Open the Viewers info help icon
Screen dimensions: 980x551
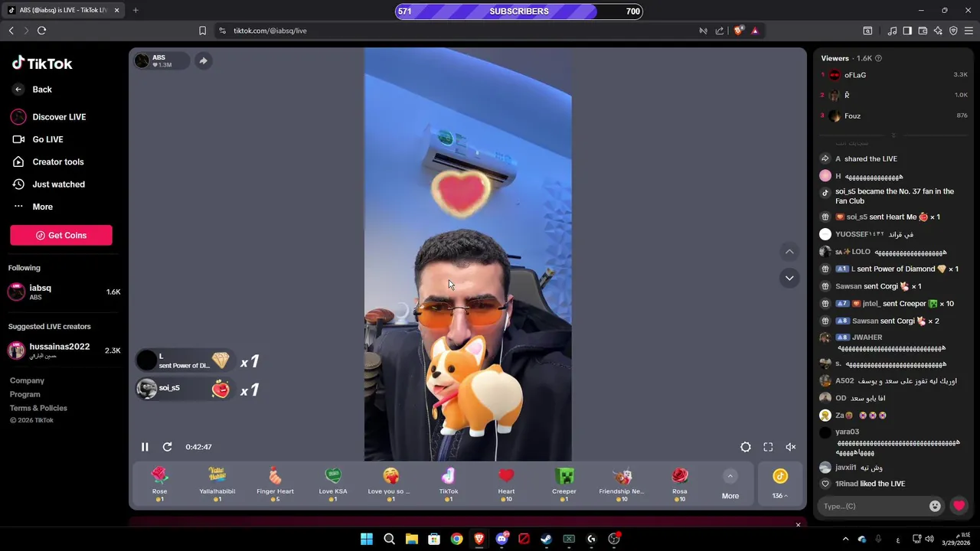(x=878, y=58)
